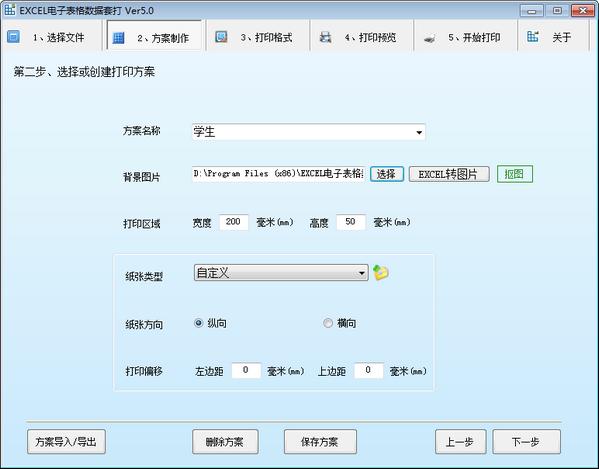Click the print preview tab icon

(325, 37)
